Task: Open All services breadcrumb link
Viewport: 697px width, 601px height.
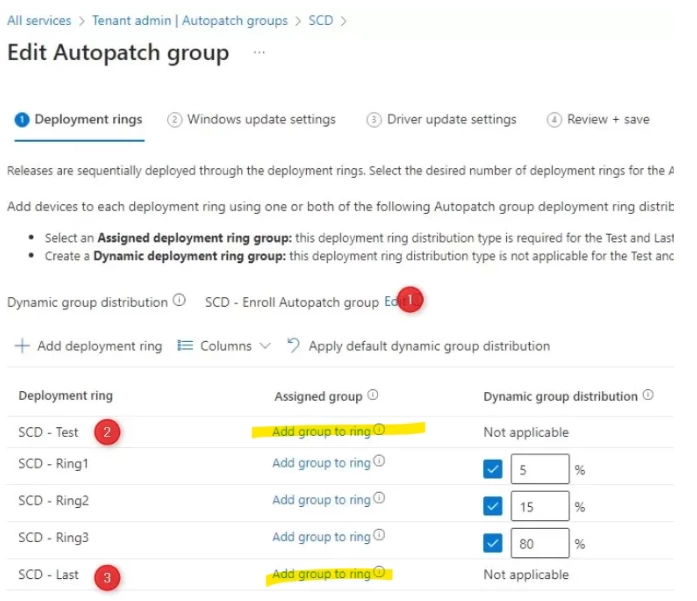Action: click(x=39, y=20)
